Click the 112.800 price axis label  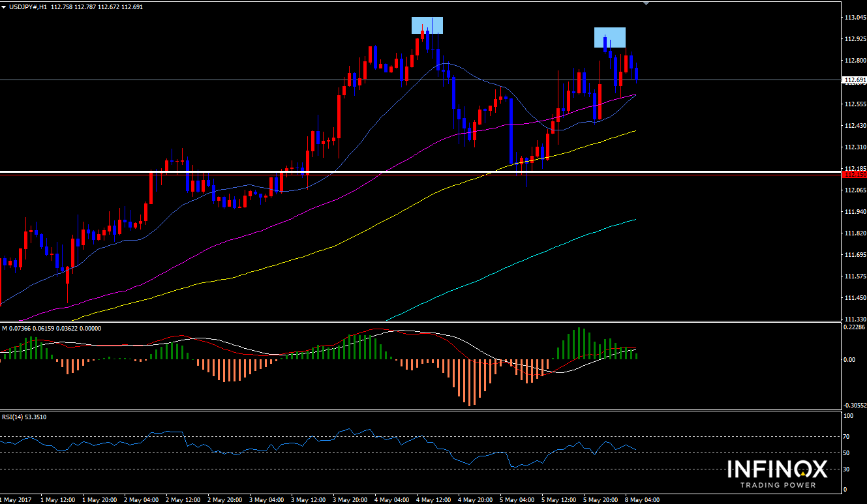(854, 61)
